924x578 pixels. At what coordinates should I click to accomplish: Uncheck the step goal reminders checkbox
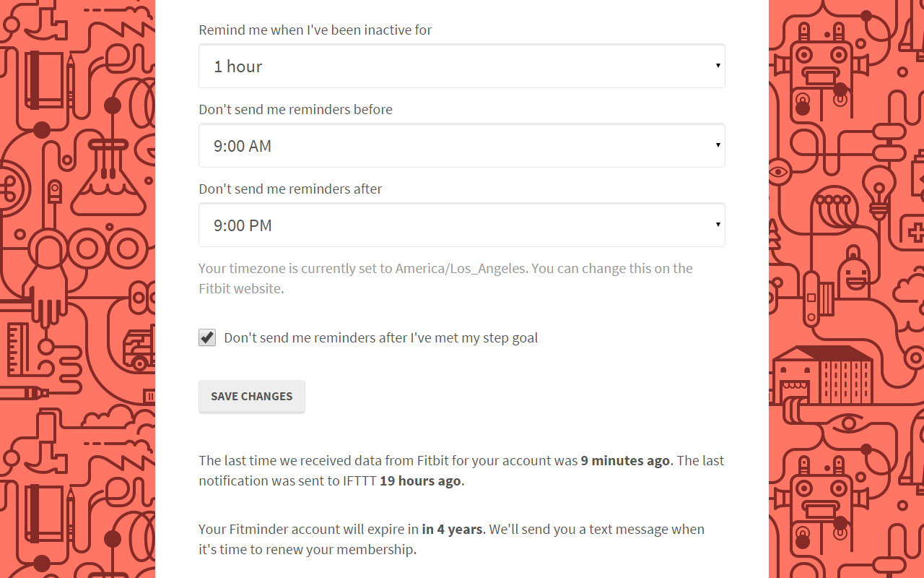207,337
